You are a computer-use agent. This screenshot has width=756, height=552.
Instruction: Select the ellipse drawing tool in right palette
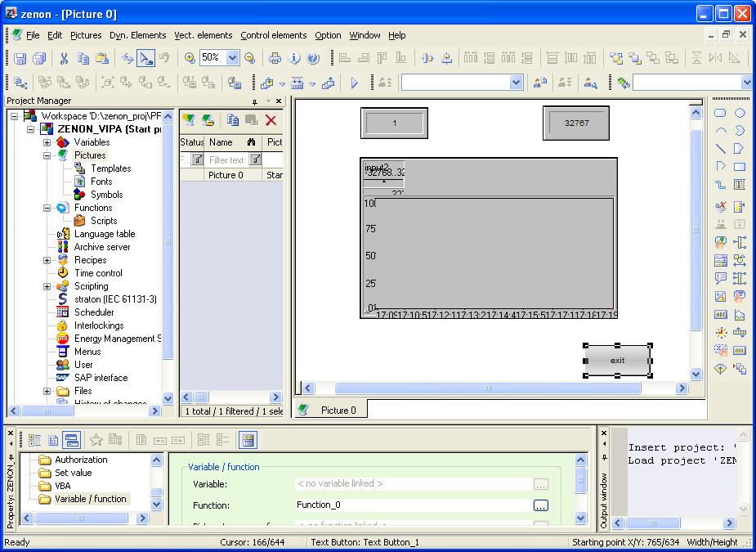coord(740,113)
